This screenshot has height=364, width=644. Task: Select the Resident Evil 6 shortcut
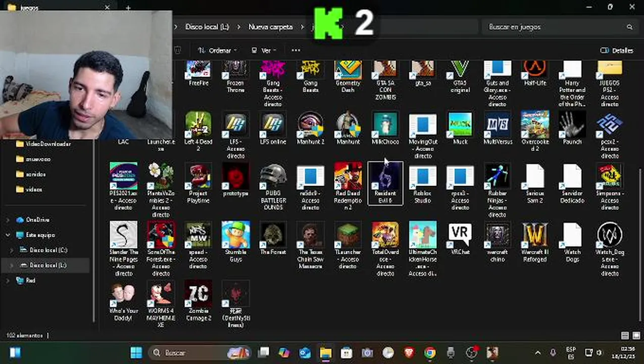pos(385,183)
